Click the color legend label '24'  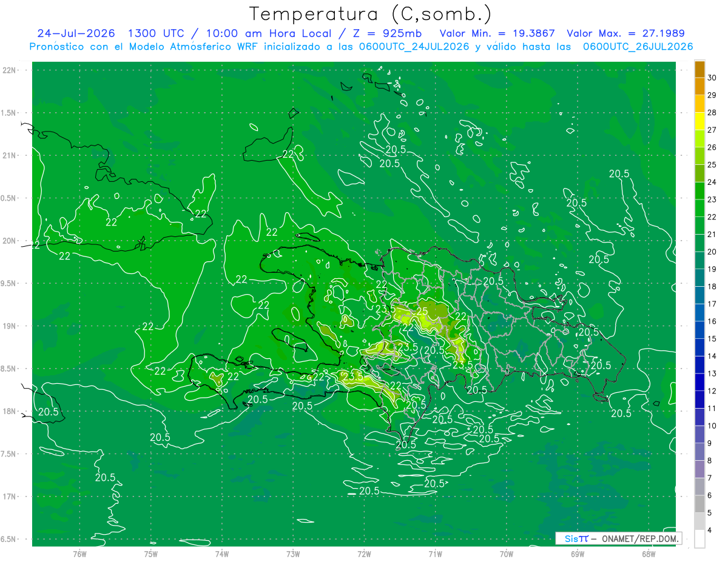[712, 182]
